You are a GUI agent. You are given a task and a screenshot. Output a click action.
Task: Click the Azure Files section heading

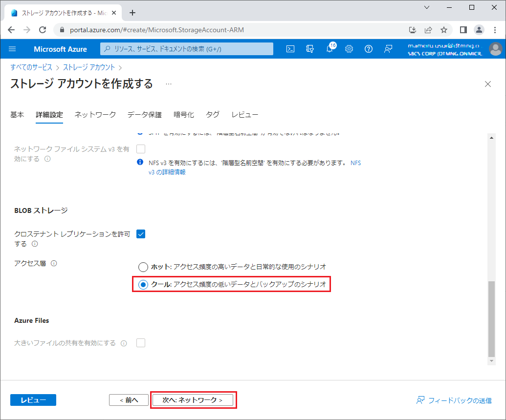click(32, 321)
